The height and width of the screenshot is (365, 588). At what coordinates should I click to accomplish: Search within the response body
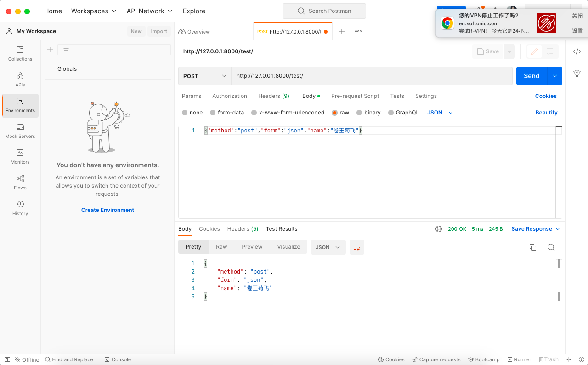point(551,247)
